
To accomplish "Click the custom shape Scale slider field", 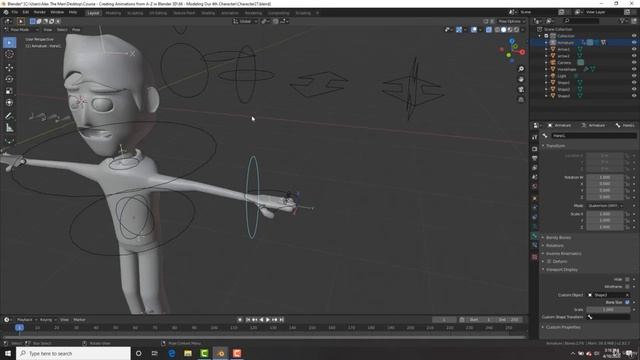I will 609,310.
